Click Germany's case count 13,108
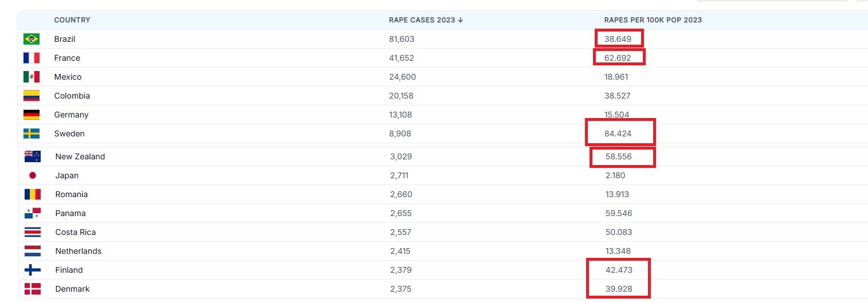 coord(401,115)
